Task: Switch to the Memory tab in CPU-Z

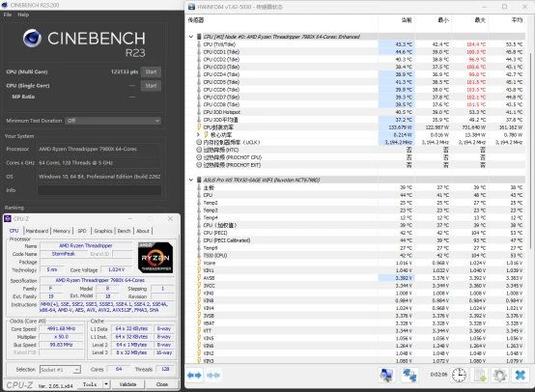Action: 62,231
